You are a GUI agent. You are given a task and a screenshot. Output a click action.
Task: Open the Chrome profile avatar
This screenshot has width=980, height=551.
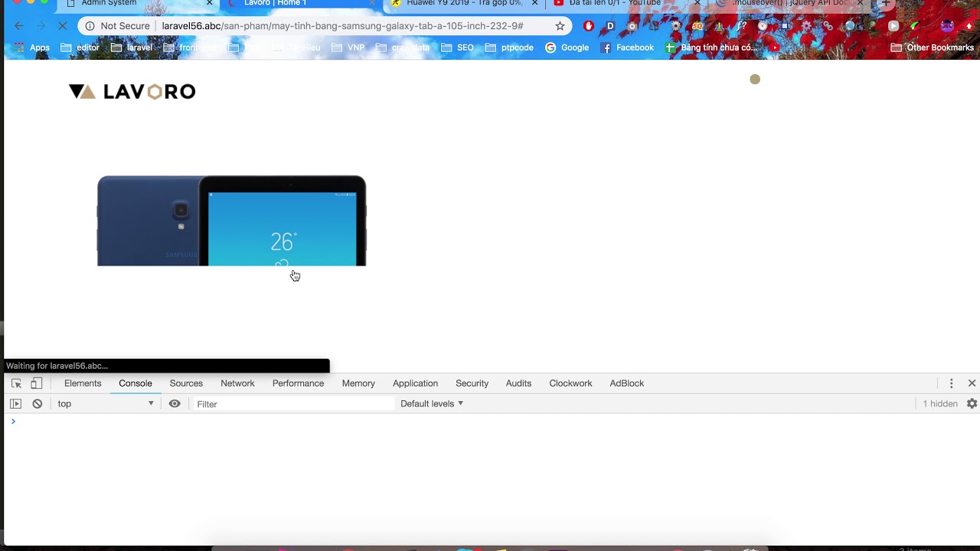(947, 26)
